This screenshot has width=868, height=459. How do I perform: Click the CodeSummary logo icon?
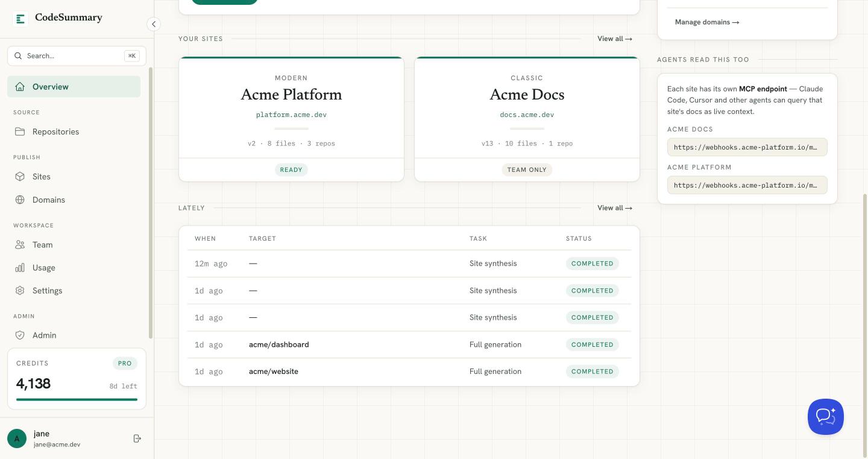[x=20, y=19]
